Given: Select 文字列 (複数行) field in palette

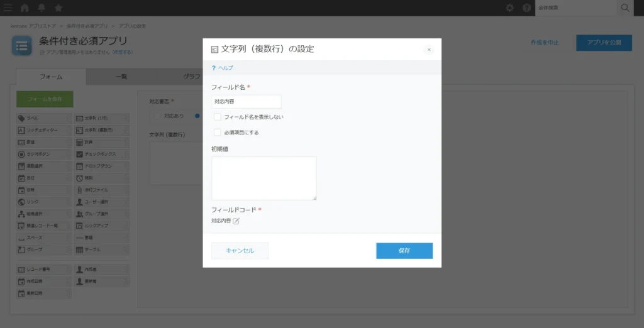Looking at the screenshot, I should tap(102, 130).
